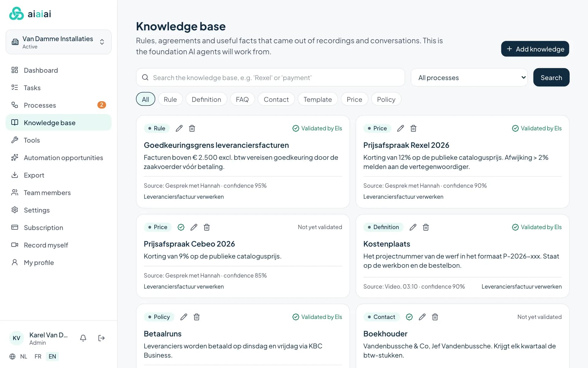The image size is (588, 368).
Task: Click Validated by Els on Kostenplaats card
Action: 537,227
